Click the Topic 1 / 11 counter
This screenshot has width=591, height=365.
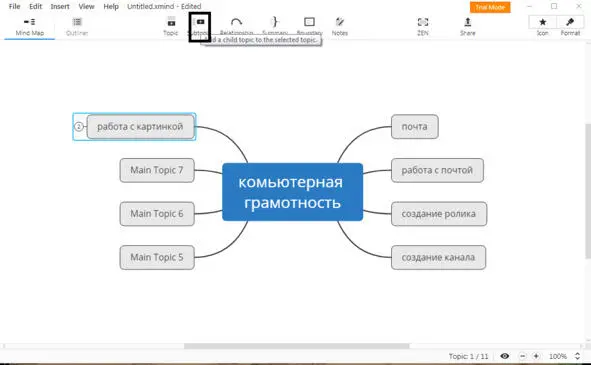point(468,356)
